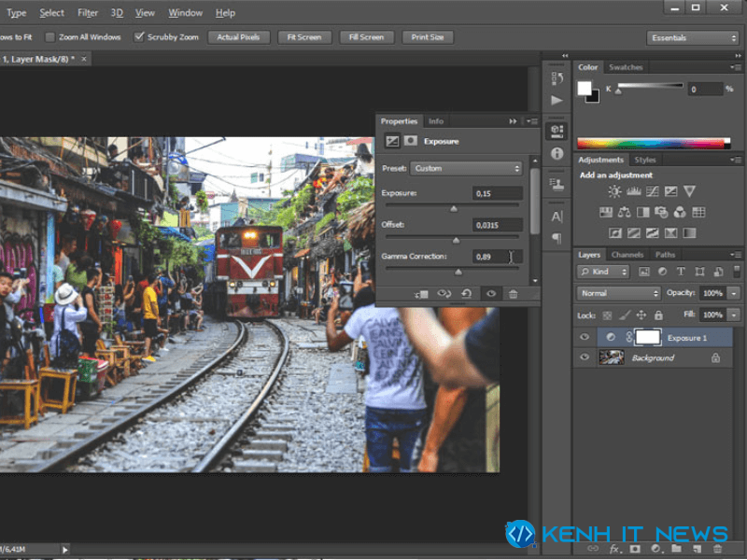Reset the adjustment to defaults icon

[466, 294]
